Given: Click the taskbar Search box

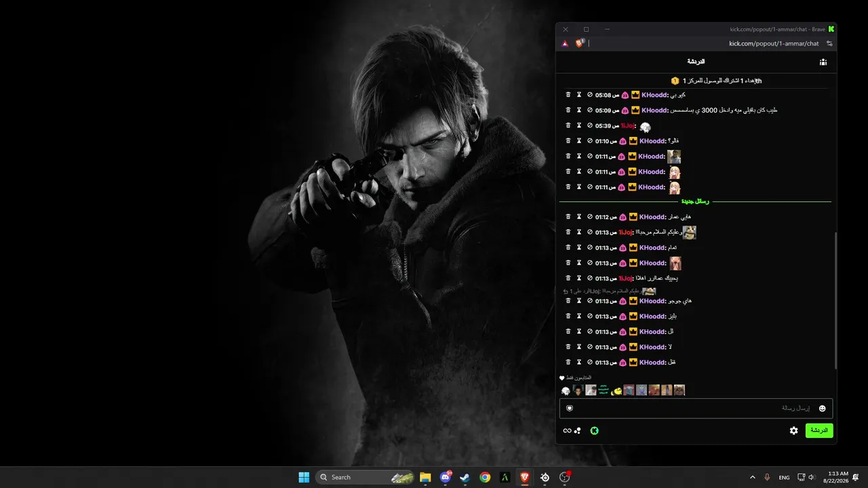Looking at the screenshot, I should pyautogui.click(x=366, y=477).
